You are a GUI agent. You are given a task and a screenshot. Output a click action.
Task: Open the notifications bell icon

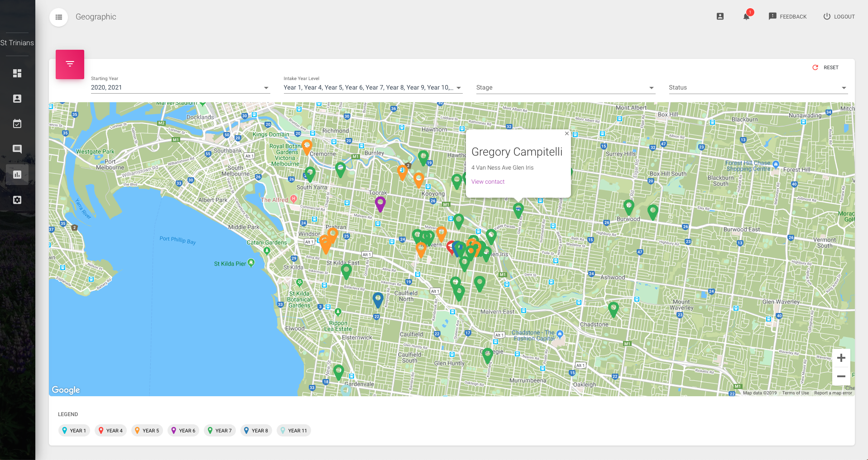tap(747, 16)
